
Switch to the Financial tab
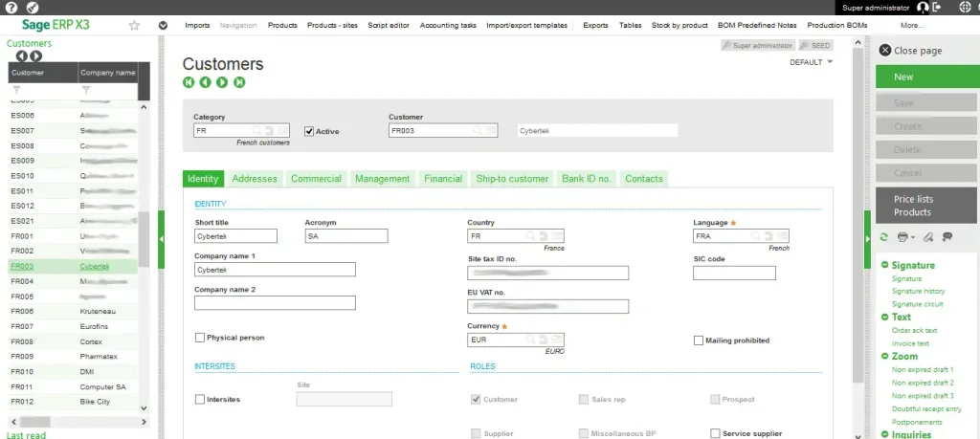coord(443,179)
